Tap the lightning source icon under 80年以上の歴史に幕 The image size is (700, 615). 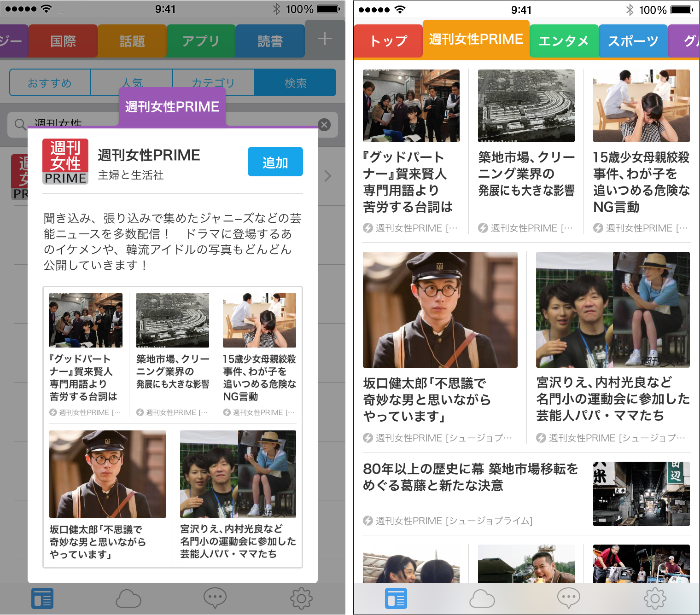[x=367, y=521]
